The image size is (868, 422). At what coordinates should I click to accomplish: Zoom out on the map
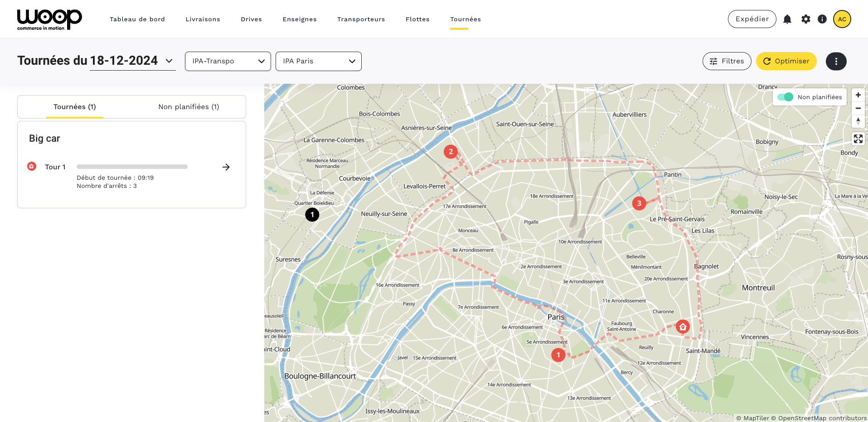click(858, 108)
